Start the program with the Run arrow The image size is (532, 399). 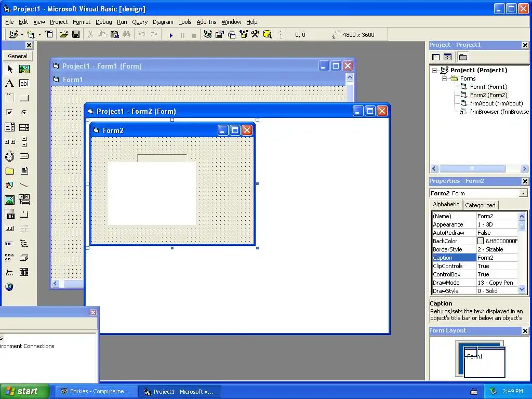[x=171, y=35]
